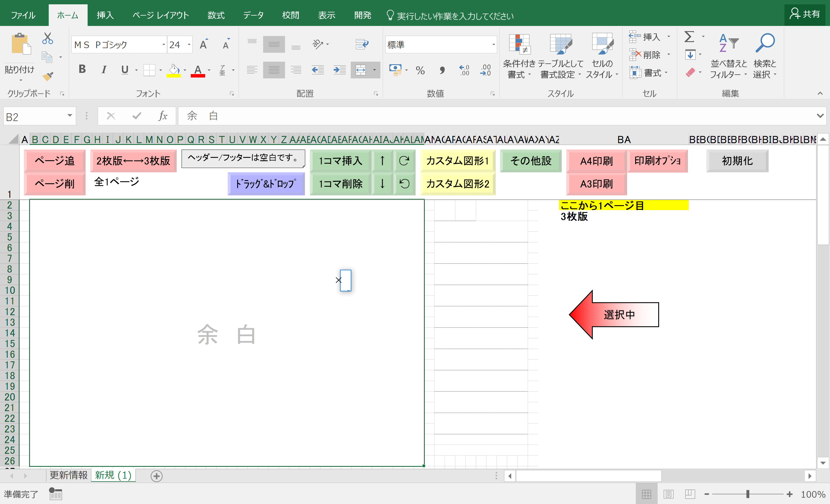Screen dimensions: 830x504
Task: Click the Cut scissors icon
Action: (48, 38)
